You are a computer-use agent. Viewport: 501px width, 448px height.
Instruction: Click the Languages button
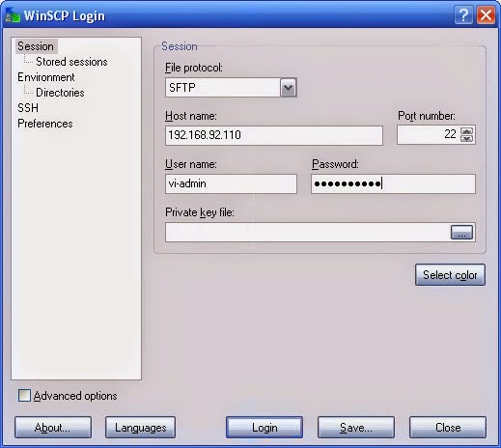[140, 428]
